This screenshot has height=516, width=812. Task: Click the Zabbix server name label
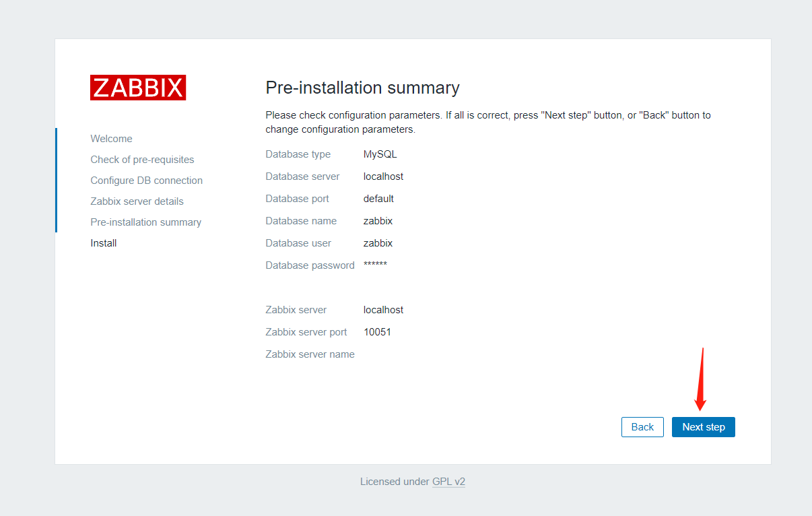310,354
